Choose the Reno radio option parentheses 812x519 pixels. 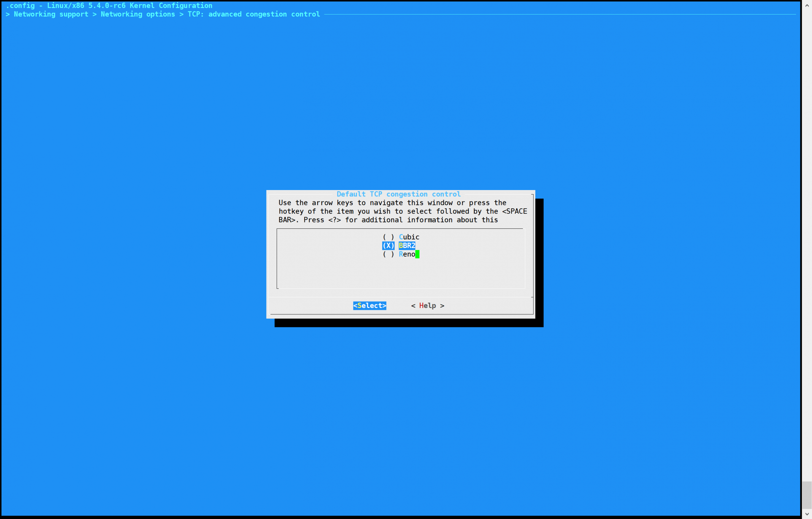pos(388,254)
